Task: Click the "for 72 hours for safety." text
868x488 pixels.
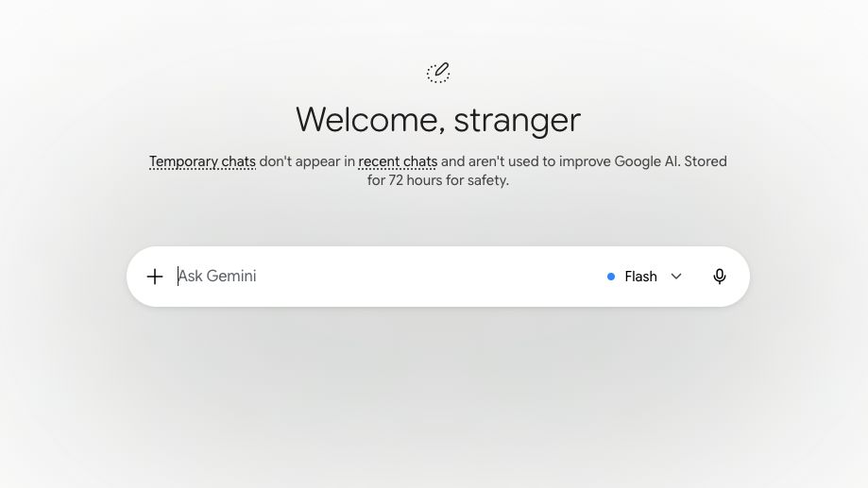Action: coord(438,180)
